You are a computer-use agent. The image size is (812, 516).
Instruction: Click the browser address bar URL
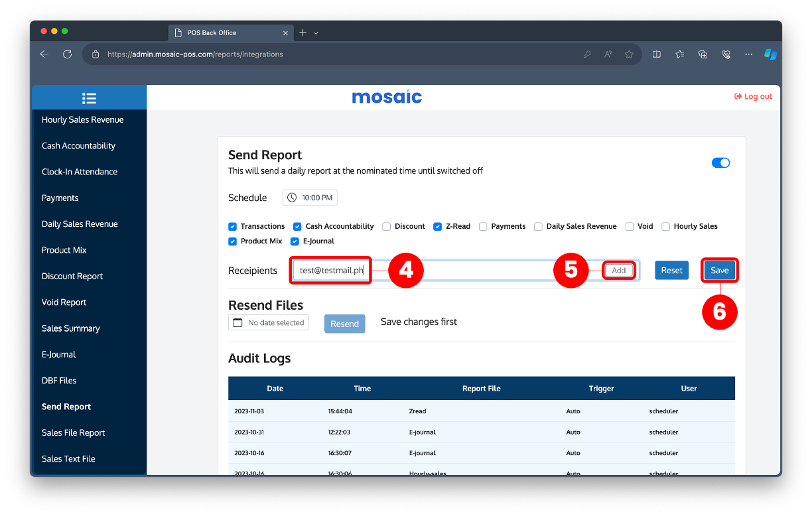pyautogui.click(x=195, y=54)
